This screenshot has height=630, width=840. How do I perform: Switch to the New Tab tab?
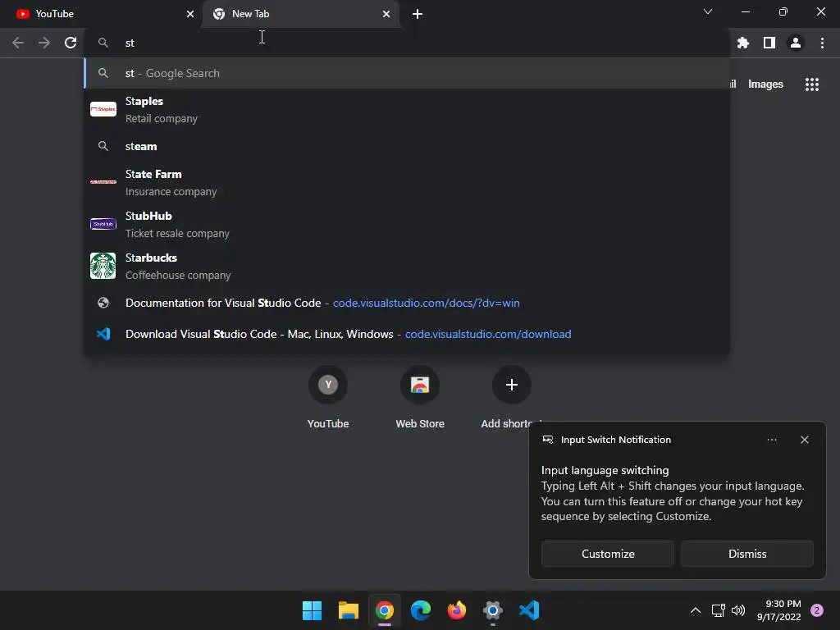pyautogui.click(x=301, y=14)
